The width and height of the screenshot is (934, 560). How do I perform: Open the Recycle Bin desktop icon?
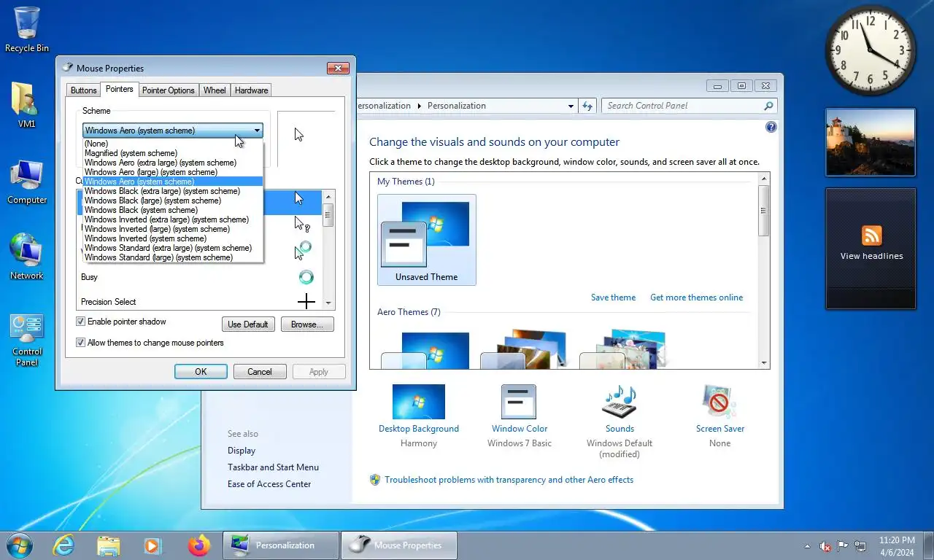click(27, 29)
